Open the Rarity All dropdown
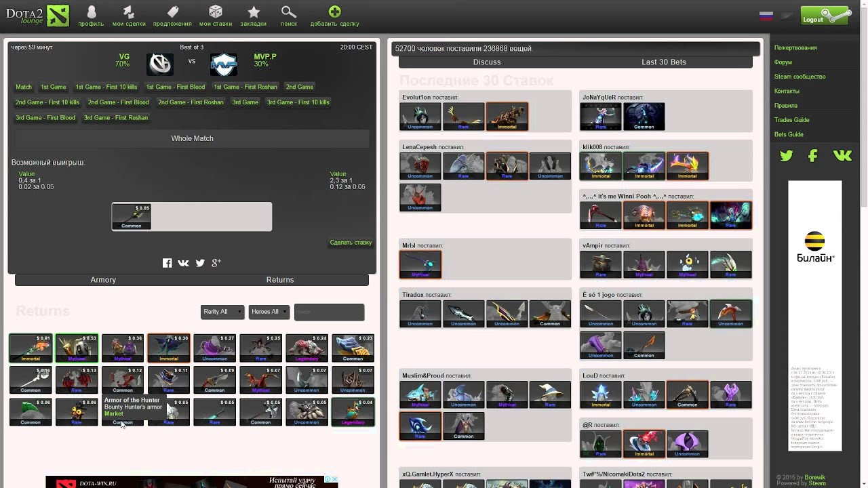 (222, 312)
